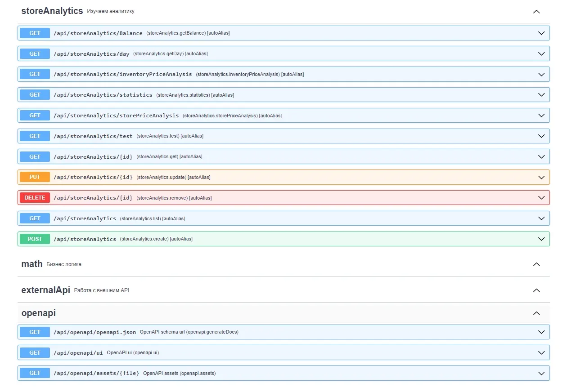
Task: Open the /api/openapi/openapi.json path
Action: pyautogui.click(x=94, y=332)
